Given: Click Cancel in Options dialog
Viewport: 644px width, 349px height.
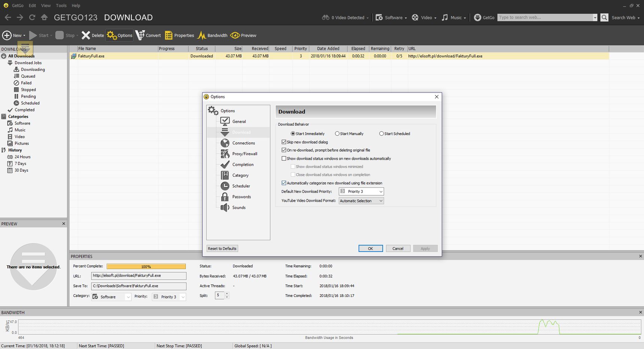Looking at the screenshot, I should [x=398, y=249].
